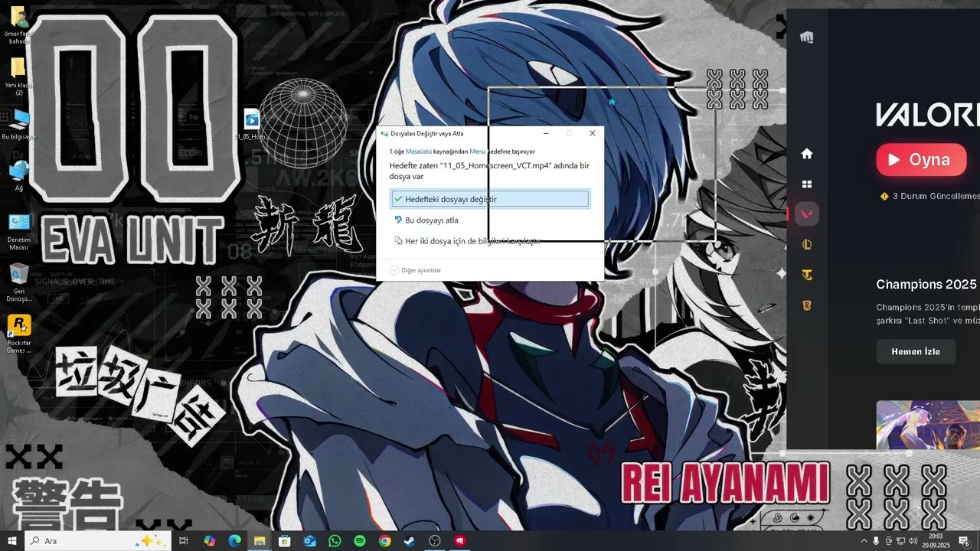Open the Yeni klasör (2) folder
Viewport: 980px width, 551px height.
coord(19,77)
